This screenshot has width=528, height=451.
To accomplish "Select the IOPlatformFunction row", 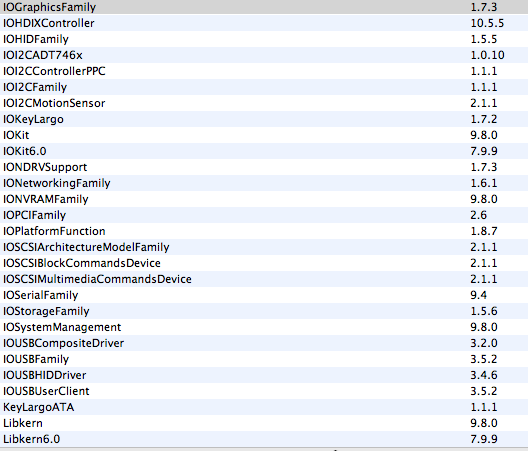I will tap(264, 231).
